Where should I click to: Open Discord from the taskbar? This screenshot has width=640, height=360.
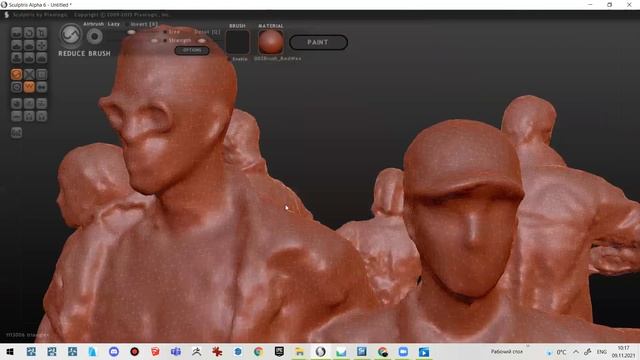(x=114, y=351)
